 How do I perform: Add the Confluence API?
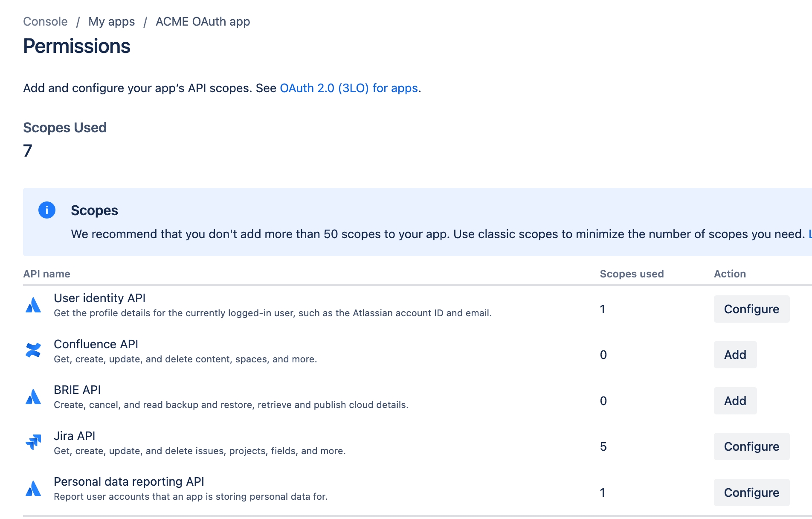[x=735, y=355]
